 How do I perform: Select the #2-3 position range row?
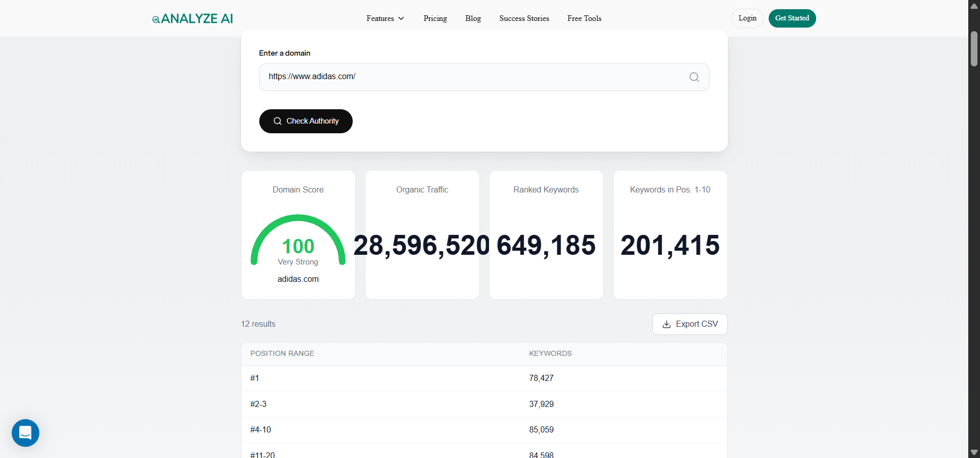coord(484,404)
